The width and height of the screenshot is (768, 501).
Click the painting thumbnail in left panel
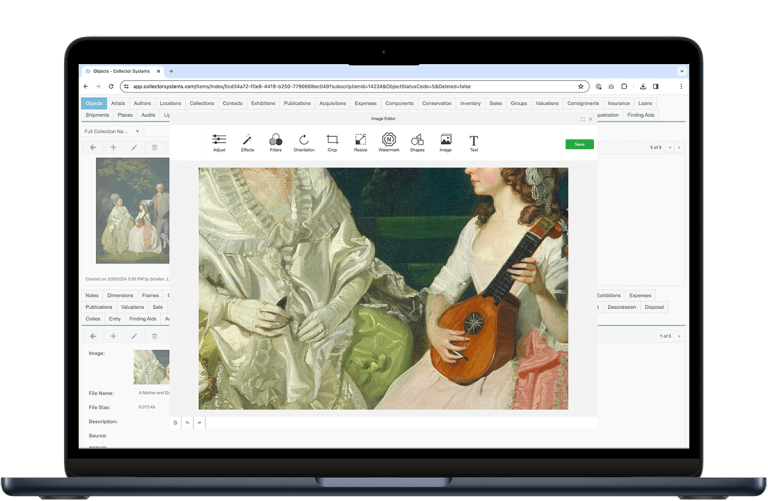click(132, 210)
